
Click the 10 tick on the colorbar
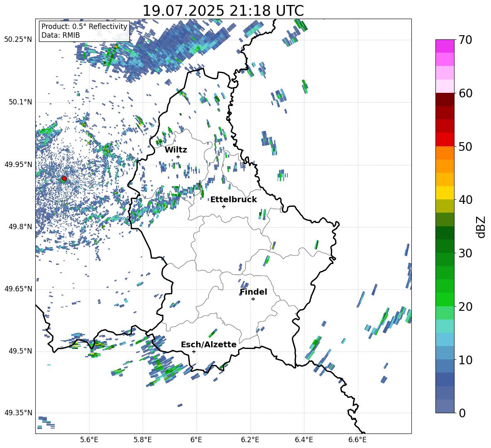point(465,360)
